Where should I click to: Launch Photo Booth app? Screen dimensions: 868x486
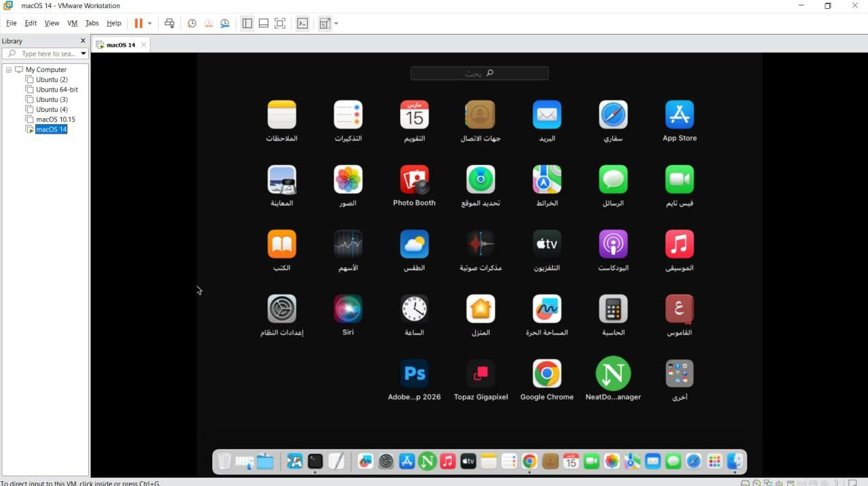click(x=414, y=180)
